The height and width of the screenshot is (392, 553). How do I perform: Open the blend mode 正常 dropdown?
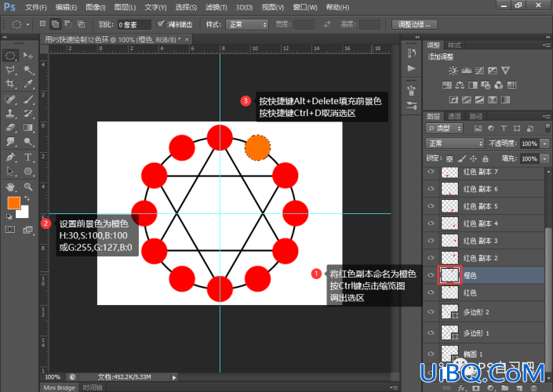click(455, 143)
